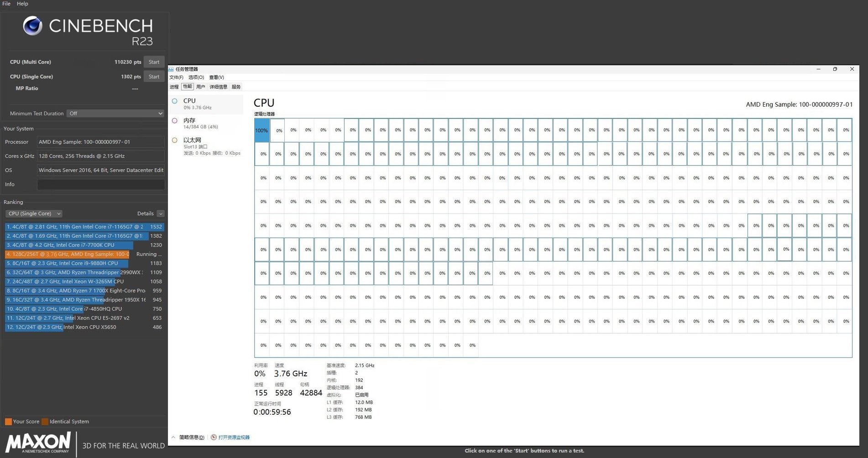868x458 pixels.
Task: Start the CPU (Single Core) test
Action: (154, 77)
